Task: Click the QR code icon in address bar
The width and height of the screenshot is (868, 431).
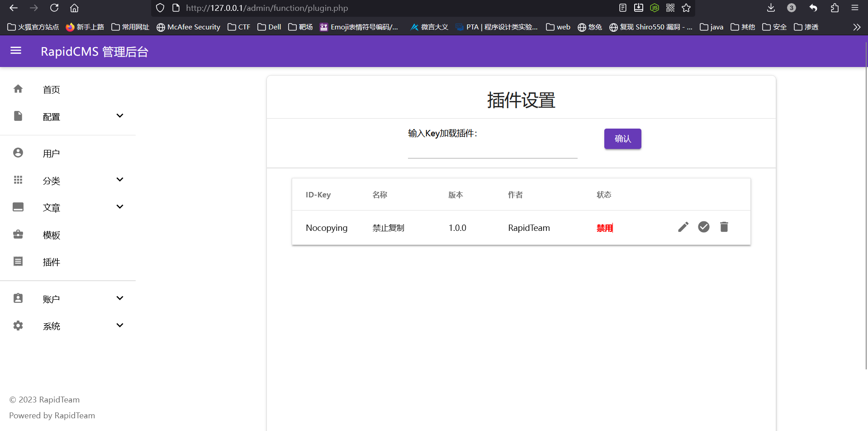Action: pyautogui.click(x=670, y=8)
